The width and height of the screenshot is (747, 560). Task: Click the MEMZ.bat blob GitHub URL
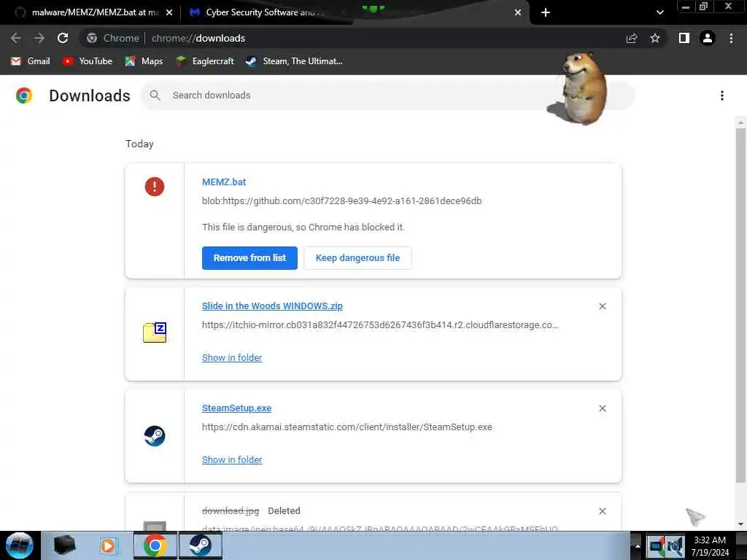(x=341, y=201)
